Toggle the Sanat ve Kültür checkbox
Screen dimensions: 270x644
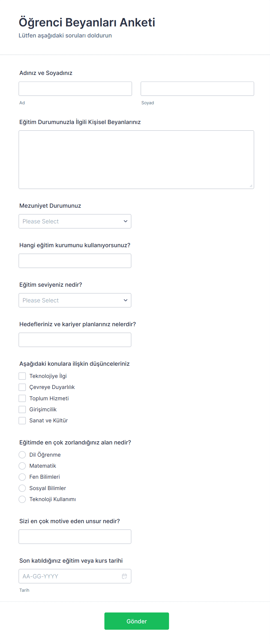pos(22,421)
